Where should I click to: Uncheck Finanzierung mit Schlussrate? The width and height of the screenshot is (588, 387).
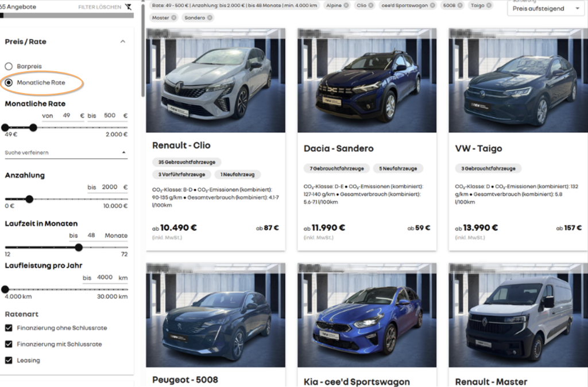[9, 344]
